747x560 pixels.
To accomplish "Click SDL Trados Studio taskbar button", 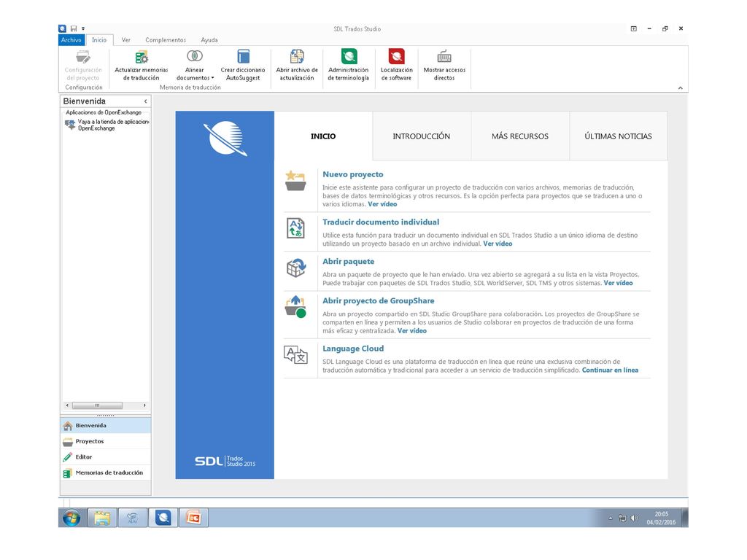I will point(163,518).
